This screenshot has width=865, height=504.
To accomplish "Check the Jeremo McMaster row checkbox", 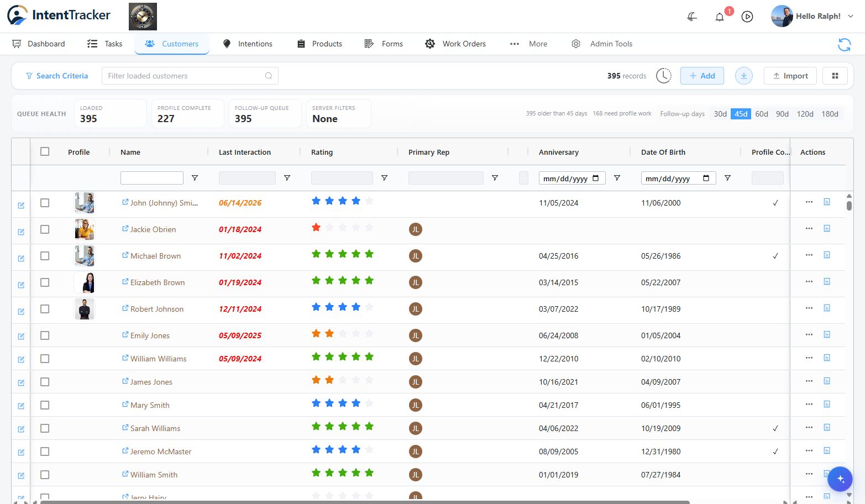I will [45, 452].
